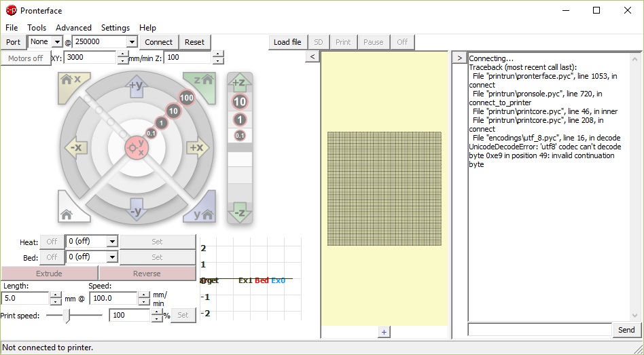Home the X axis
This screenshot has width=644, height=355.
[x=73, y=88]
